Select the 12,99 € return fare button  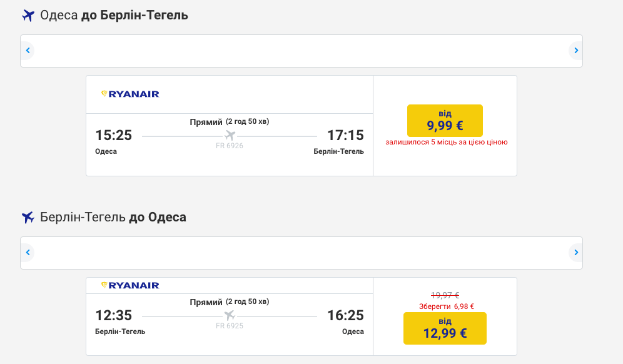pyautogui.click(x=445, y=328)
